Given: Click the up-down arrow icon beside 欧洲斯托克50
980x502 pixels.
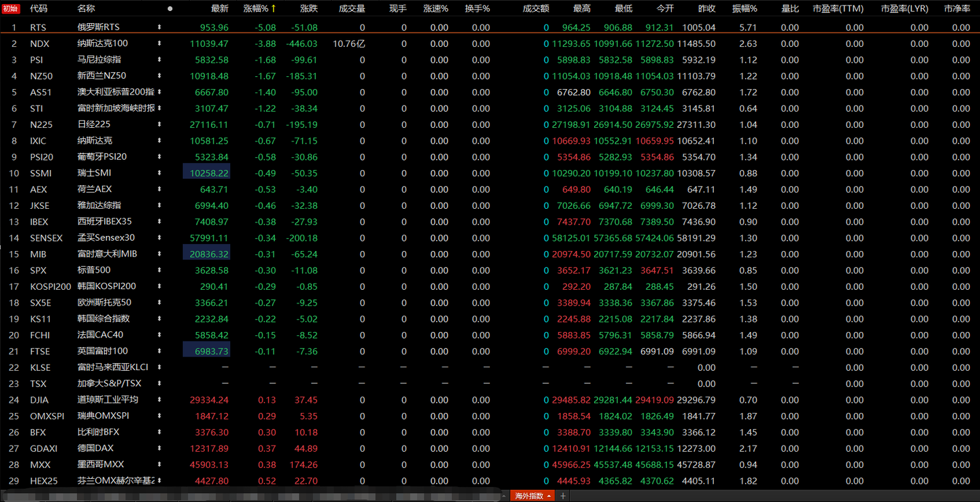Looking at the screenshot, I should pyautogui.click(x=159, y=303).
